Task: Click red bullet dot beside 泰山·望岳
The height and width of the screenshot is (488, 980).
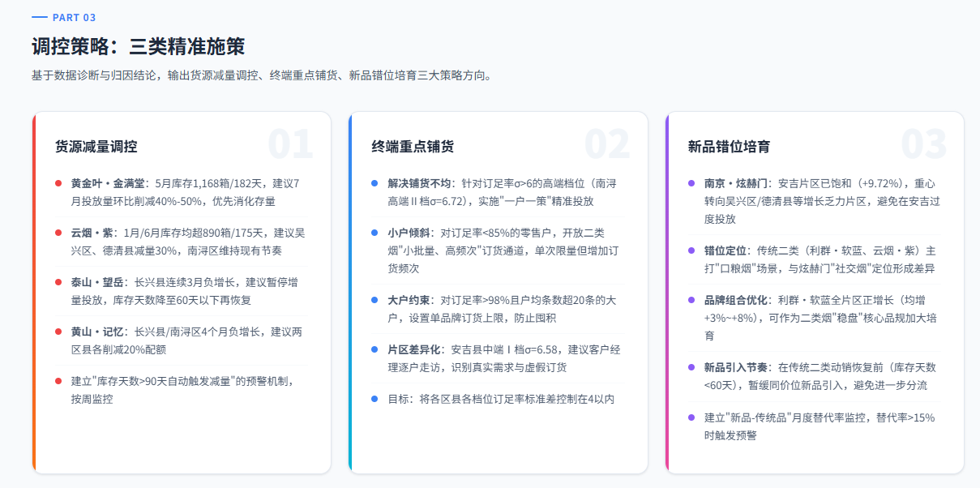Action: [58, 282]
